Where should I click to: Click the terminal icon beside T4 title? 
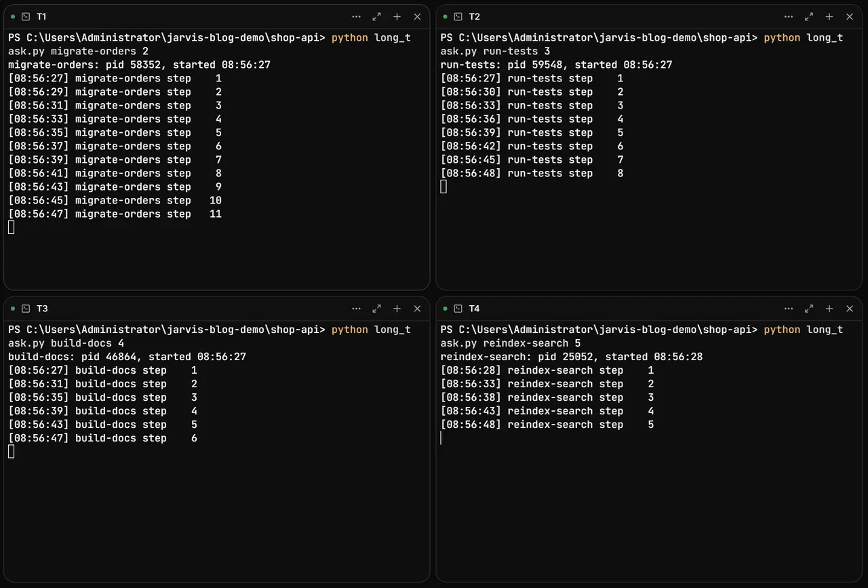(458, 309)
